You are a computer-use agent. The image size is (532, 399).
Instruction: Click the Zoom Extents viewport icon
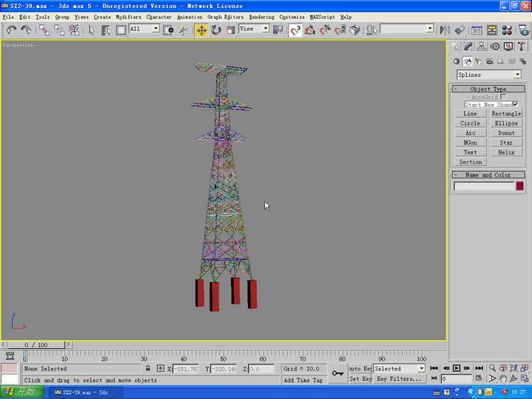[x=514, y=368]
